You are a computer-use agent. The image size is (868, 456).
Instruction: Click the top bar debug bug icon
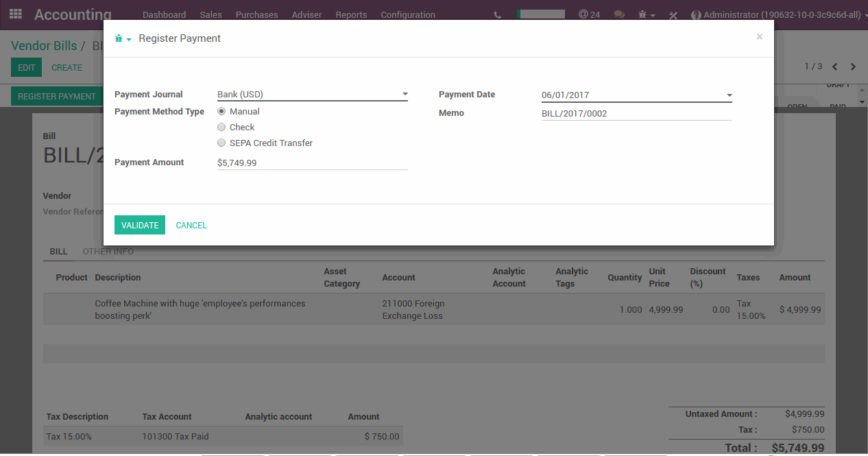pyautogui.click(x=646, y=14)
